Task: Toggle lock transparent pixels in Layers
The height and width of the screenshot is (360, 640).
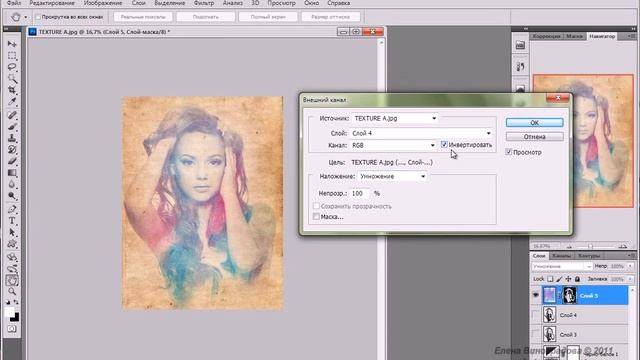Action: pos(550,279)
